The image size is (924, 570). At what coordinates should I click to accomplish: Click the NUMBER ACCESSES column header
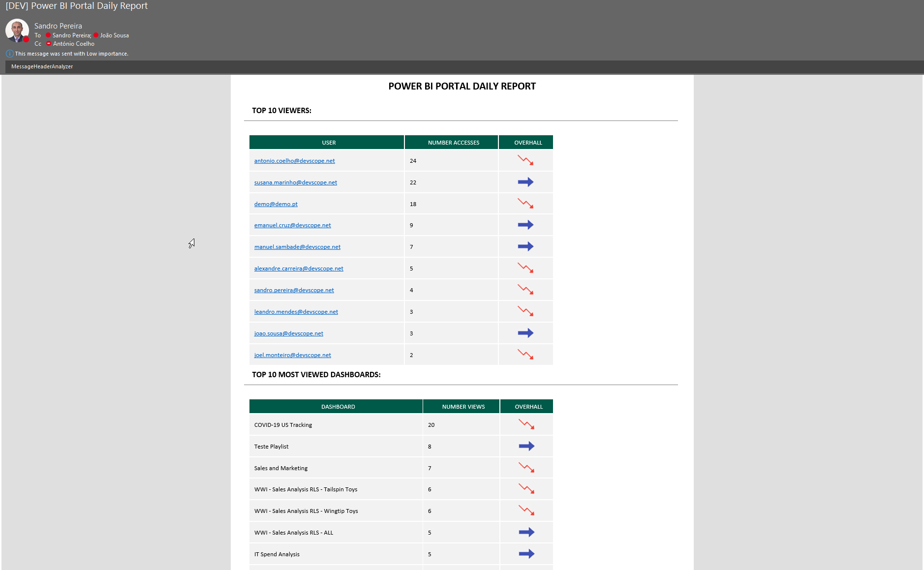pos(453,143)
